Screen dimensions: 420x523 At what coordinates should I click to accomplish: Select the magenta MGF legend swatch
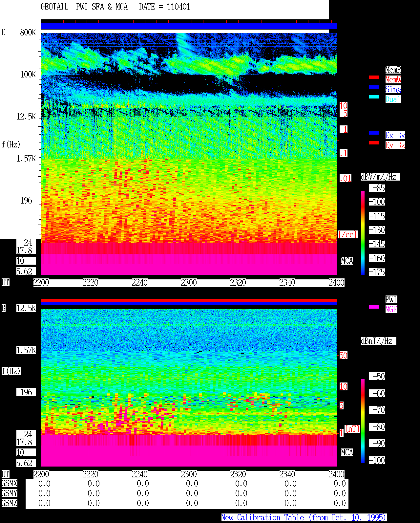click(374, 307)
